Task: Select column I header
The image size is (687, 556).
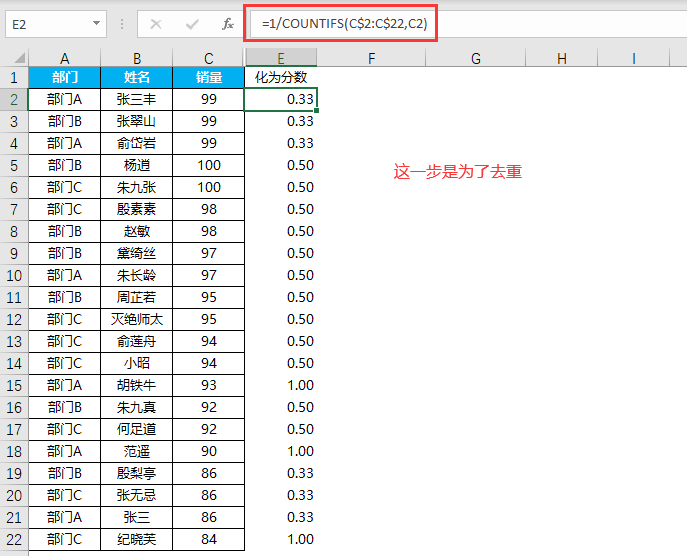Action: coord(634,58)
